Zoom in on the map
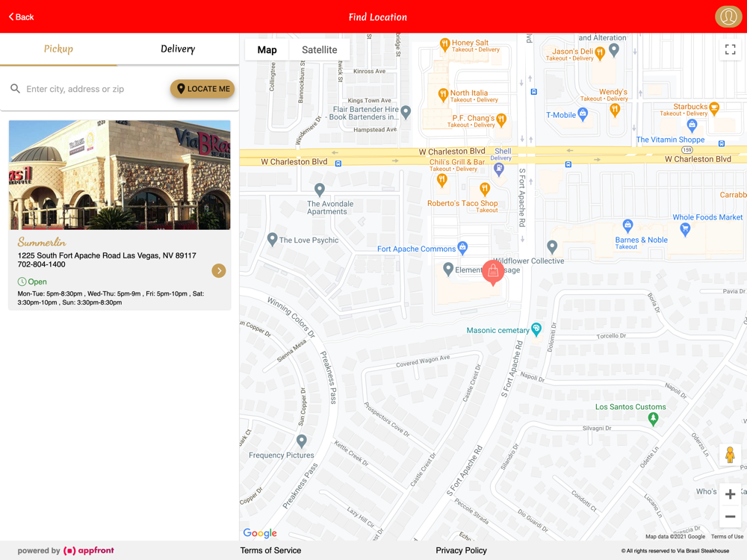 pyautogui.click(x=730, y=494)
